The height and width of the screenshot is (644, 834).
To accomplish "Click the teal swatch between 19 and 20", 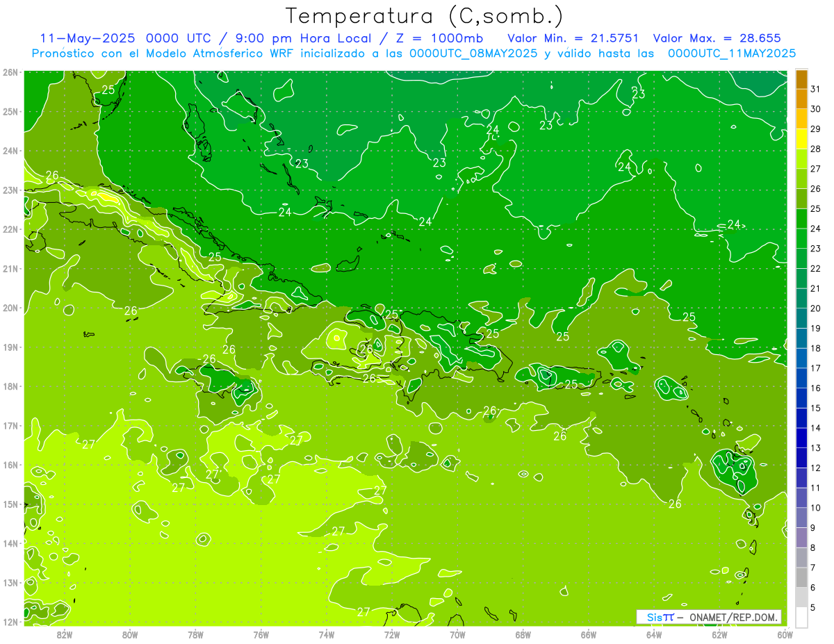I will 801,317.
